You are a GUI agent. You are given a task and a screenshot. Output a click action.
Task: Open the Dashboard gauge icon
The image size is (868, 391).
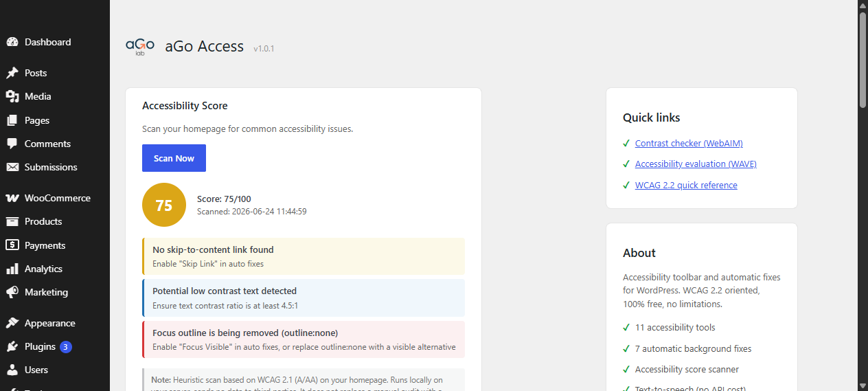[12, 42]
